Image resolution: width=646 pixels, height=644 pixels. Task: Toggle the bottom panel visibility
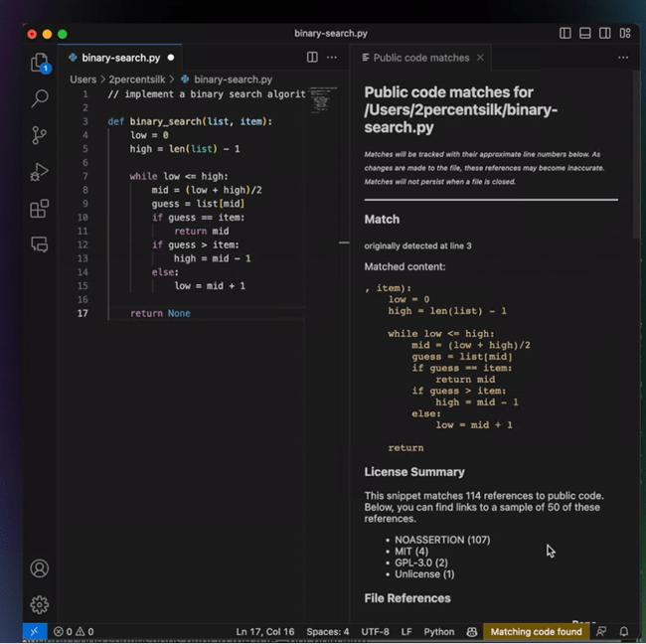coord(585,33)
